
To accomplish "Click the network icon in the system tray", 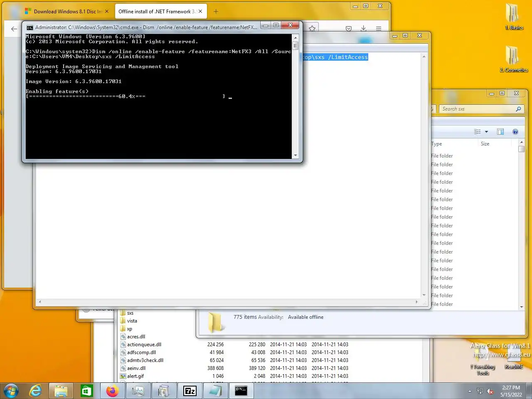I will (x=480, y=391).
